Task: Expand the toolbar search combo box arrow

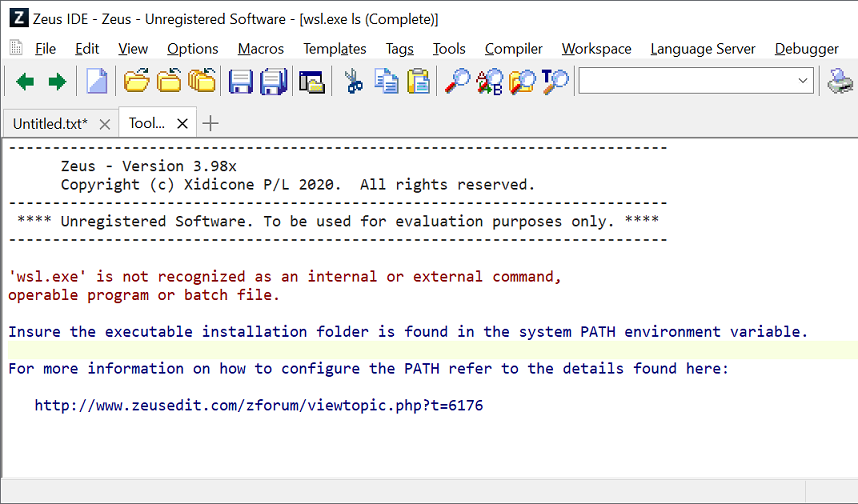Action: (802, 81)
